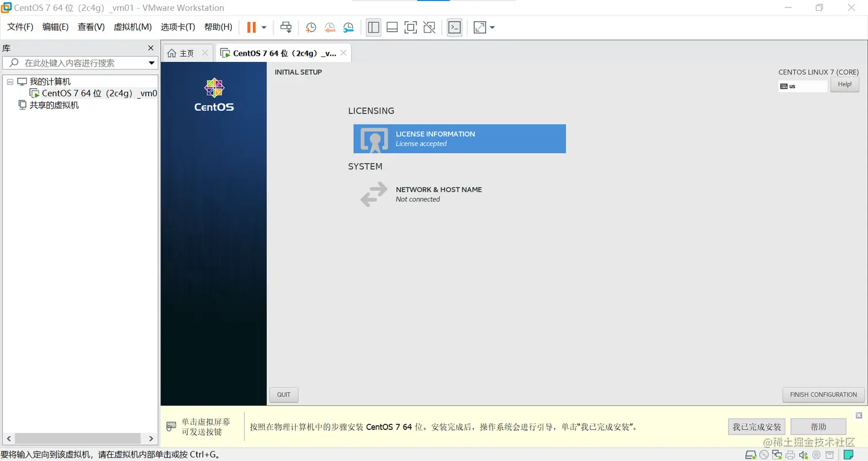The width and height of the screenshot is (868, 461).
Task: Take a snapshot of this virtual machine
Action: click(311, 27)
